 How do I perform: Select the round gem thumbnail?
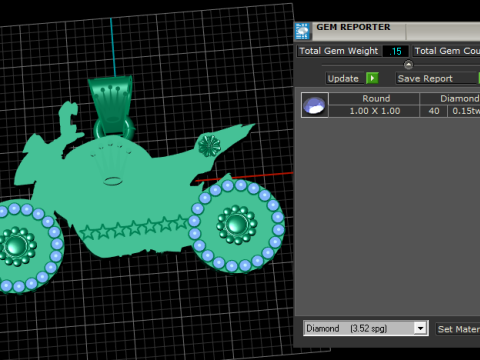click(315, 105)
